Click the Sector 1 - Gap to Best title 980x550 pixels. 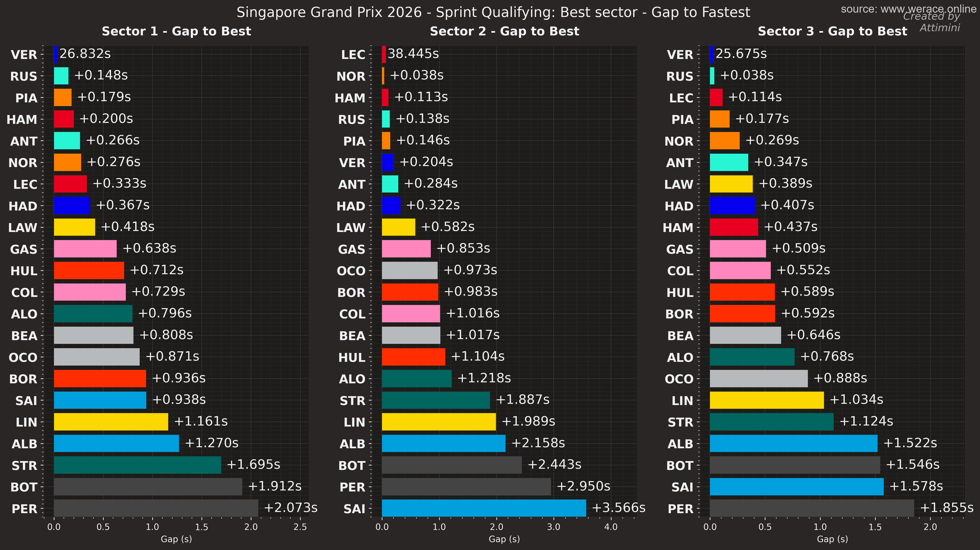click(176, 31)
